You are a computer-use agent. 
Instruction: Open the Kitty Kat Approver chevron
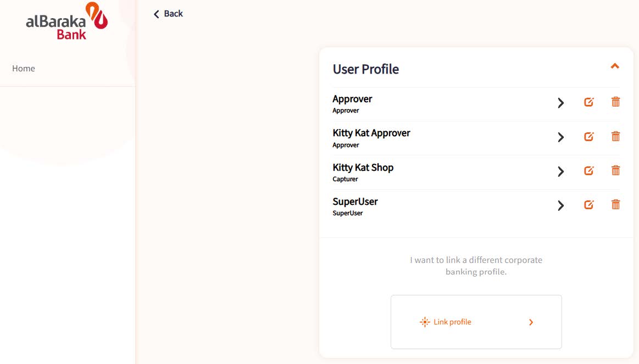click(x=561, y=137)
